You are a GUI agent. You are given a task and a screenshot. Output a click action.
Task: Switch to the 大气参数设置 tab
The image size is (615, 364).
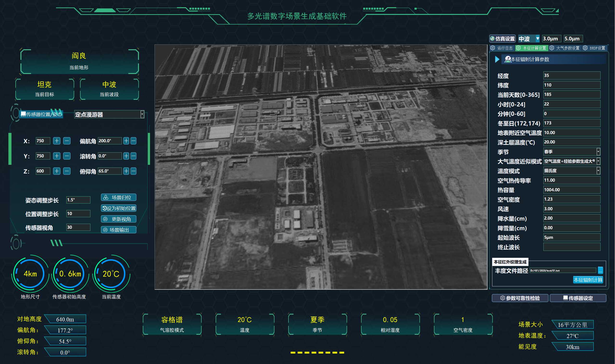pos(565,48)
